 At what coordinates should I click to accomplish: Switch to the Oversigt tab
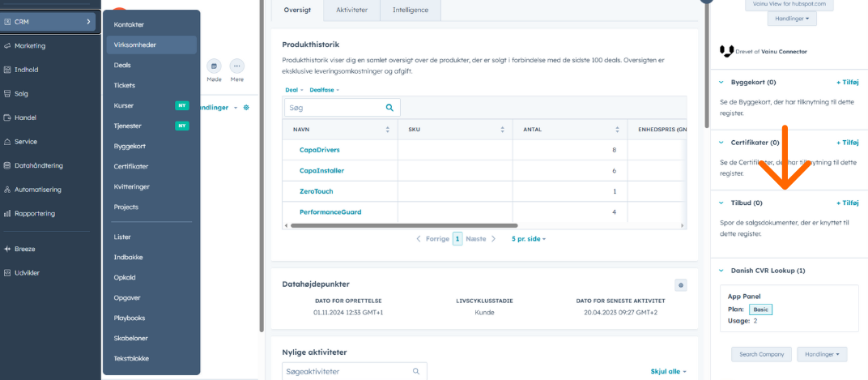click(298, 10)
